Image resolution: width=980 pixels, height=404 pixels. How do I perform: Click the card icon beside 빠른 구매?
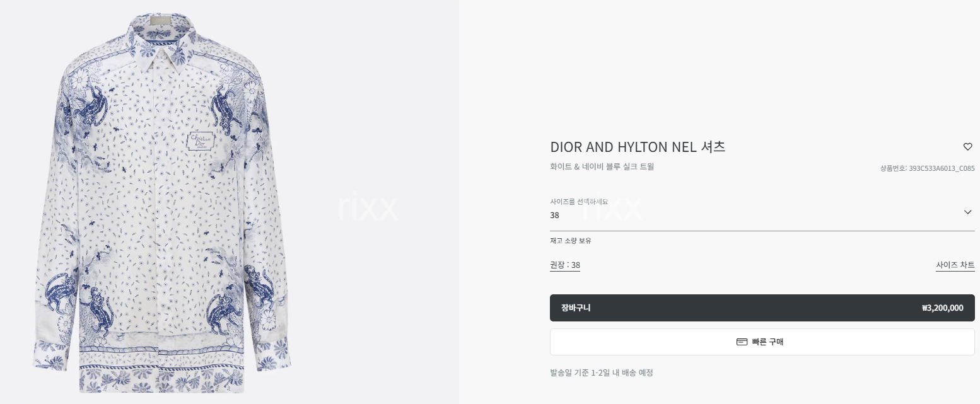(x=742, y=342)
